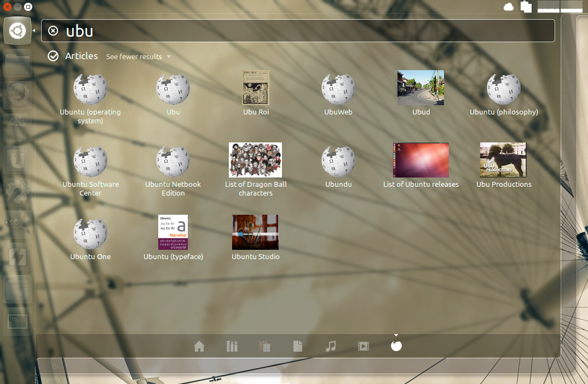588x384 pixels.
Task: Open the UbuWeb article result
Action: pos(338,95)
